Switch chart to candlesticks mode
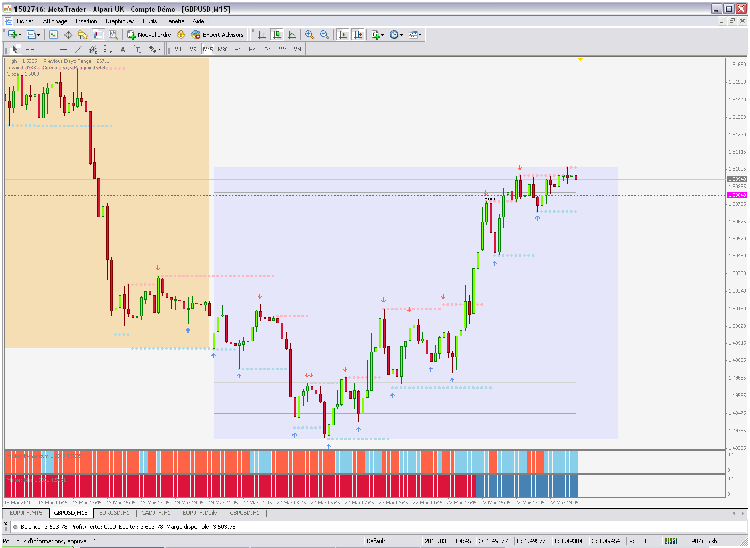The width and height of the screenshot is (750, 548). (277, 34)
